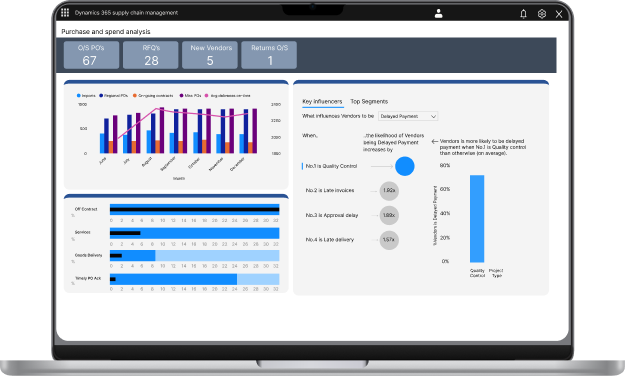Image resolution: width=625 pixels, height=376 pixels.
Task: Select the No.4 is Late delivery influencer
Action: click(330, 240)
